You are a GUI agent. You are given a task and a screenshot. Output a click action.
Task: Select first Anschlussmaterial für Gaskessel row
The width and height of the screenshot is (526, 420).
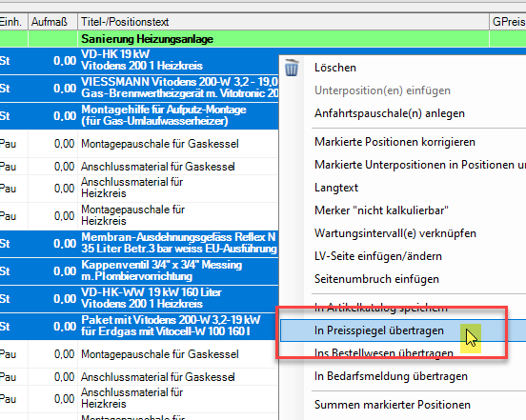pyautogui.click(x=139, y=167)
